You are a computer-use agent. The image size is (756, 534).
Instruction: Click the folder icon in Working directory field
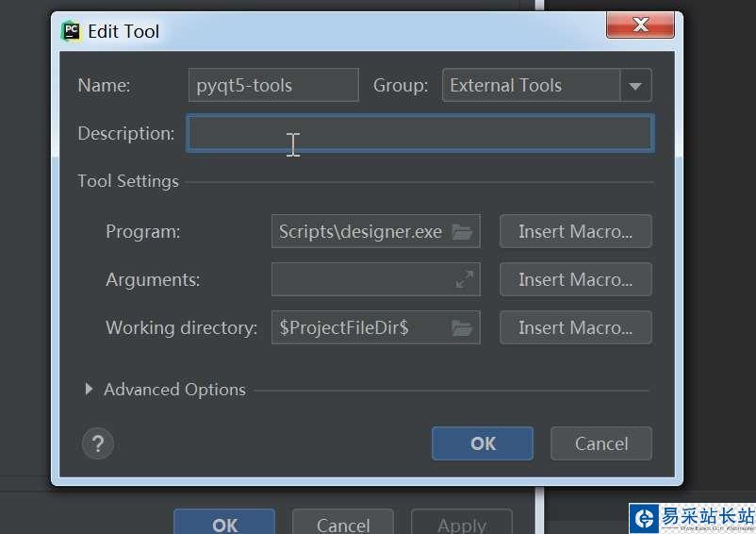click(x=462, y=328)
